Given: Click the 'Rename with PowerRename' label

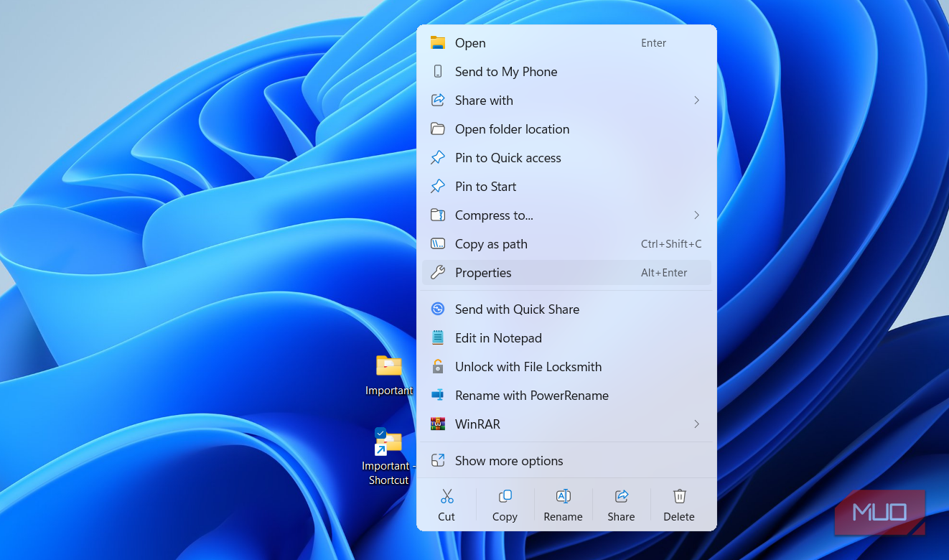Looking at the screenshot, I should 532,396.
